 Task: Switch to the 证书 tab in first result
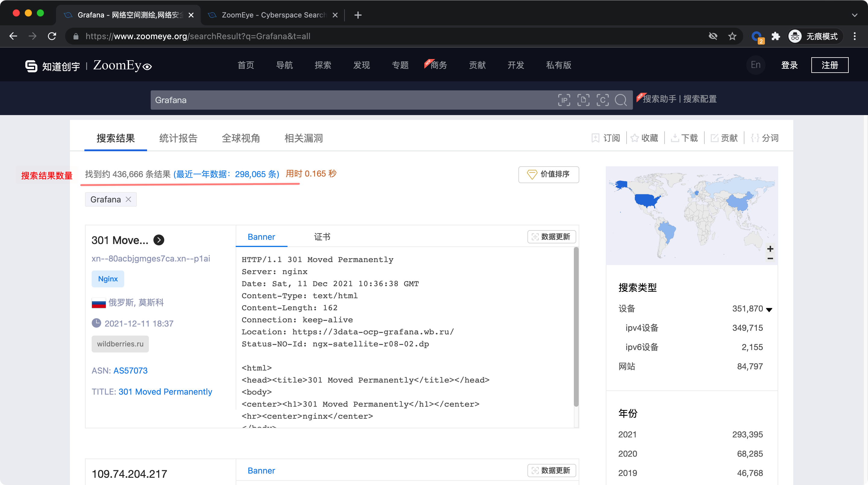(x=322, y=237)
